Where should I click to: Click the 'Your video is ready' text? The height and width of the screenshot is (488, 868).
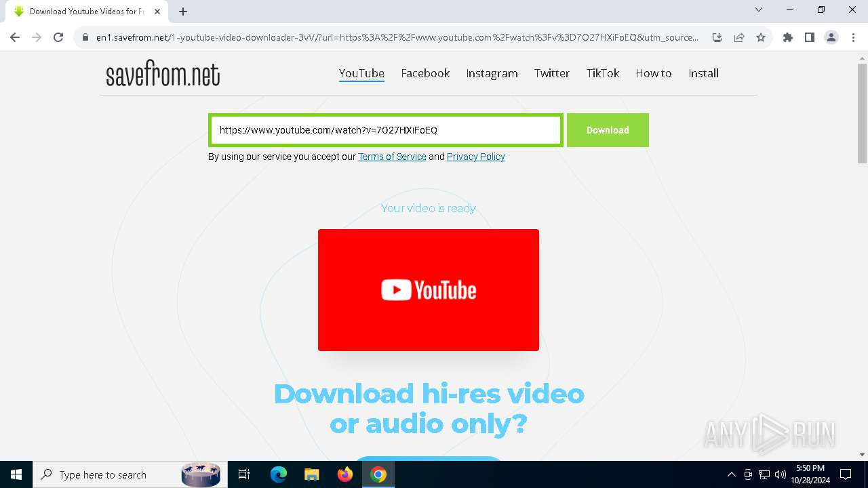pos(429,208)
